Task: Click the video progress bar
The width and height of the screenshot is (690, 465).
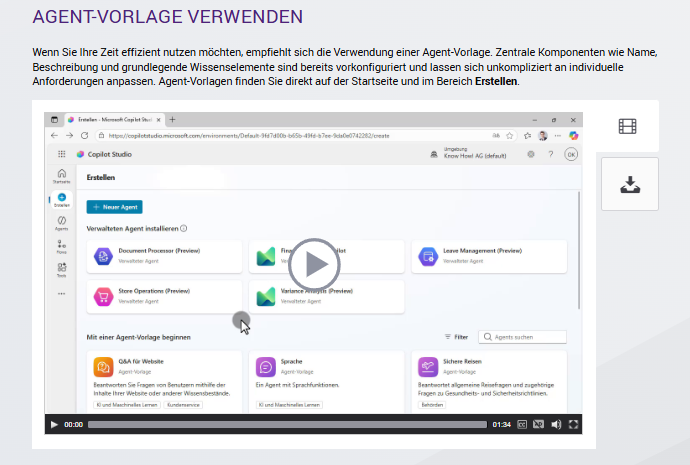Action: 287,425
